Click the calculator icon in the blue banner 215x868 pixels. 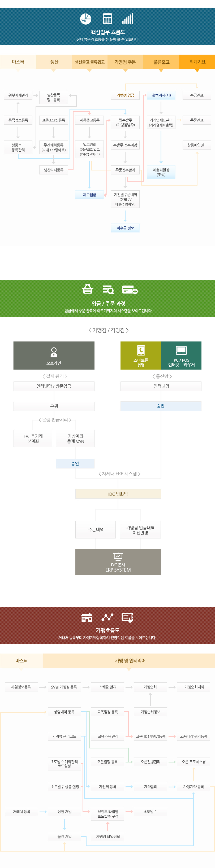107,19
